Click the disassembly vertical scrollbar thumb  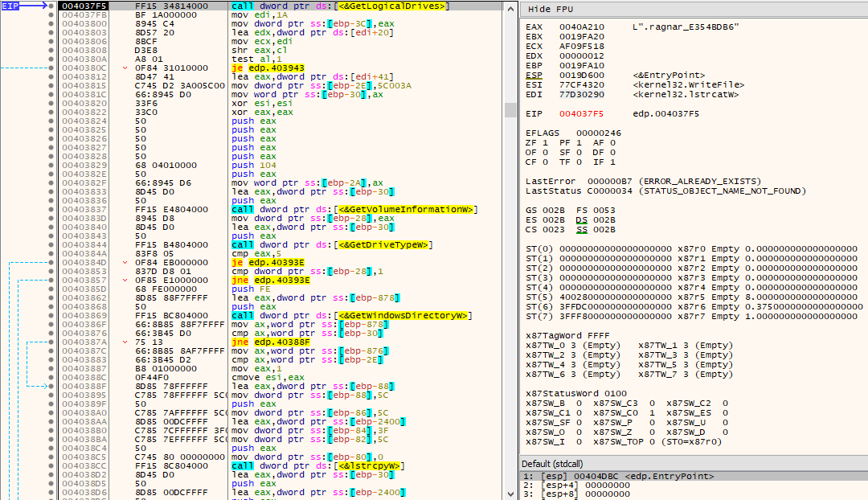coord(510,109)
